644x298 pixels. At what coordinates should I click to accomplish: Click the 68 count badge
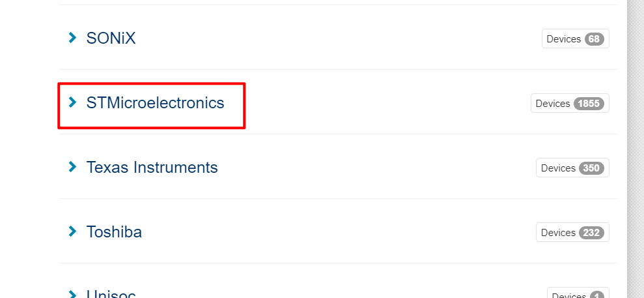click(x=595, y=39)
